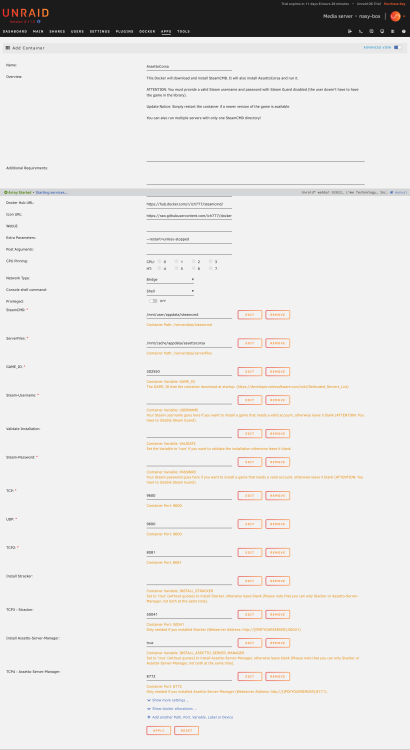Click Edit for the TCP port

click(x=250, y=496)
